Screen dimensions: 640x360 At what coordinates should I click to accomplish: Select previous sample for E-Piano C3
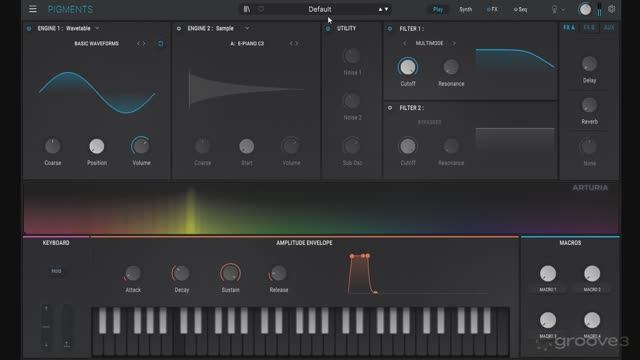(x=291, y=43)
